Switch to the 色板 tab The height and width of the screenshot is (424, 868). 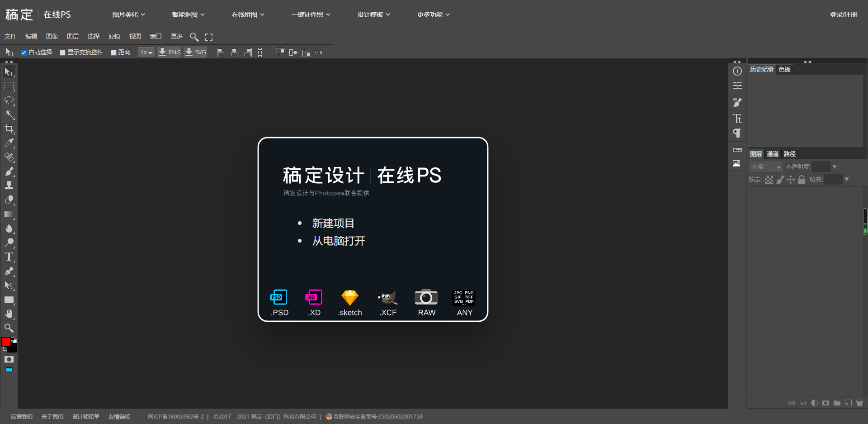(x=785, y=69)
